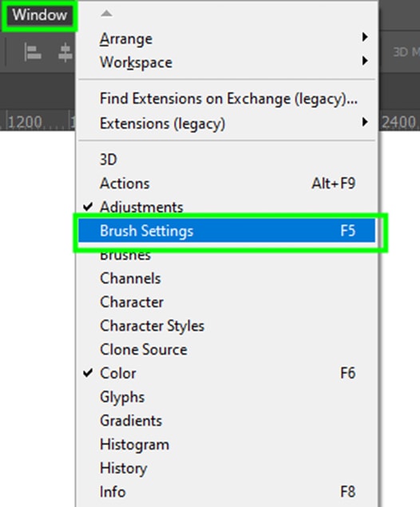Open the Histogram panel
Image resolution: width=420 pixels, height=507 pixels.
[x=227, y=445]
